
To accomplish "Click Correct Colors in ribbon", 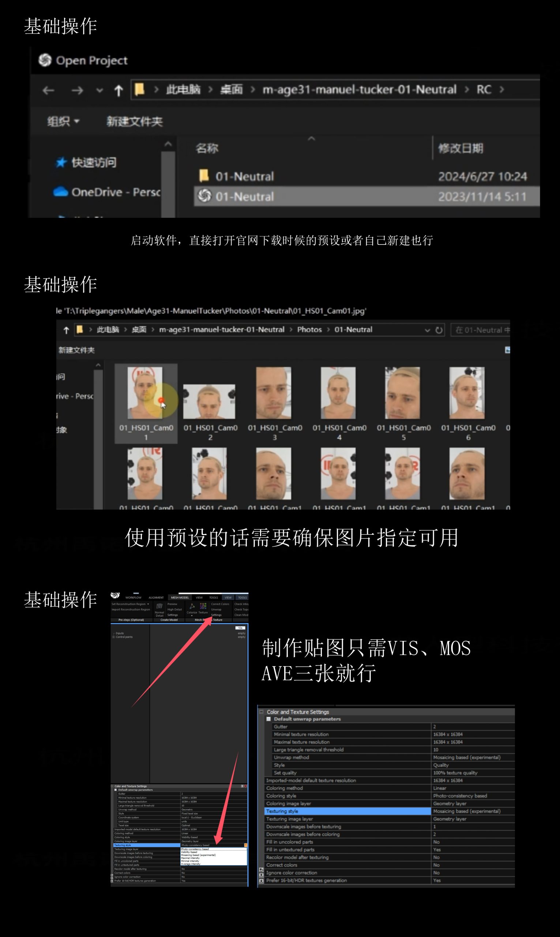I will (220, 604).
